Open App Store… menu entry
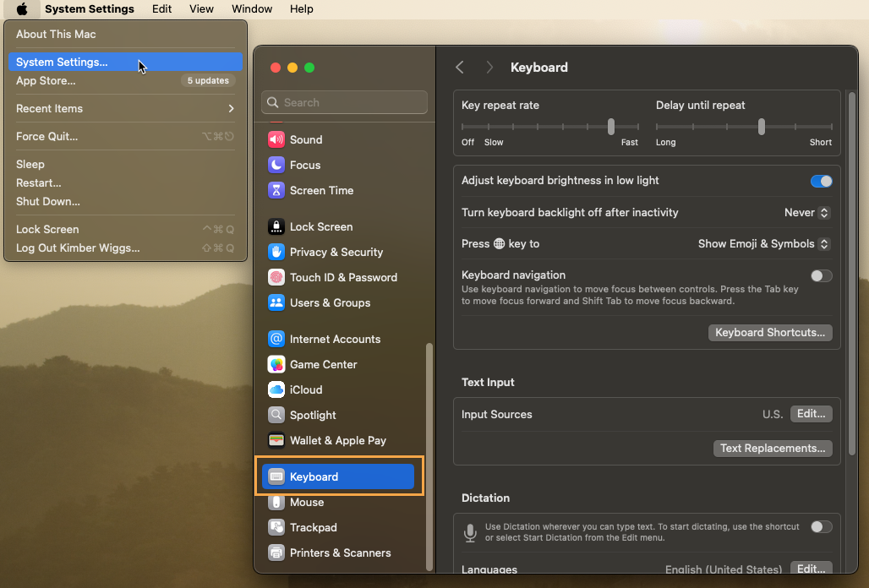Screen dimensions: 869x588 [125, 81]
